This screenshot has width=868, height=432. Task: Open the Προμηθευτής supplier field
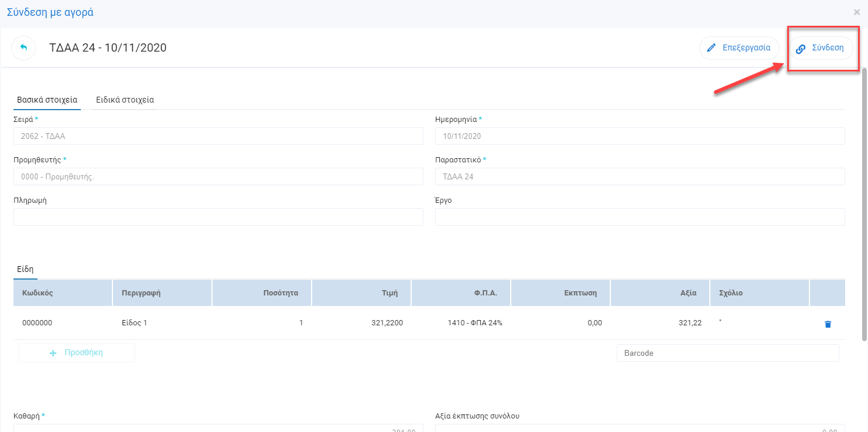click(x=218, y=176)
